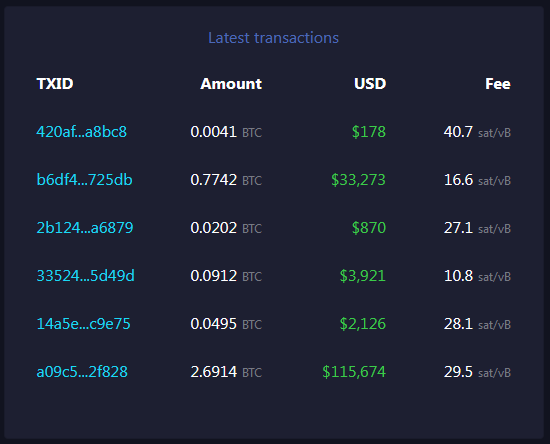550x444 pixels.
Task: Open transaction 420af...a8bc8
Action: coord(81,132)
